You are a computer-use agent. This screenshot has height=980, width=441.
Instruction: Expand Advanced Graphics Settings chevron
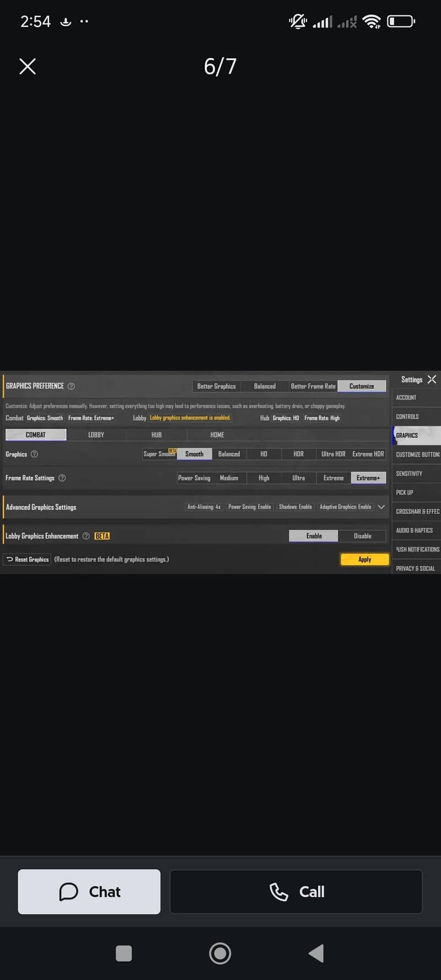381,507
